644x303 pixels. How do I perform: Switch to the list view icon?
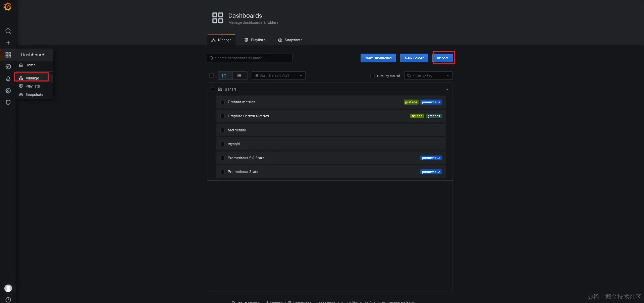pyautogui.click(x=239, y=76)
